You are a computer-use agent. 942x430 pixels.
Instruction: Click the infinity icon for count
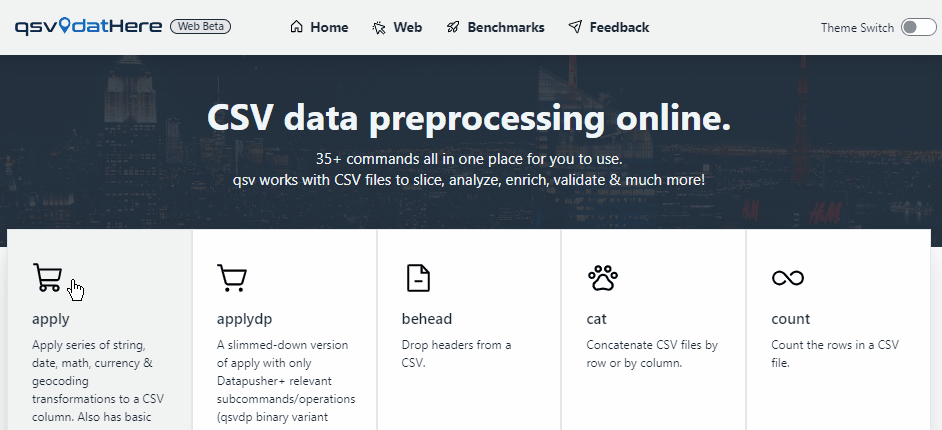pyautogui.click(x=787, y=278)
